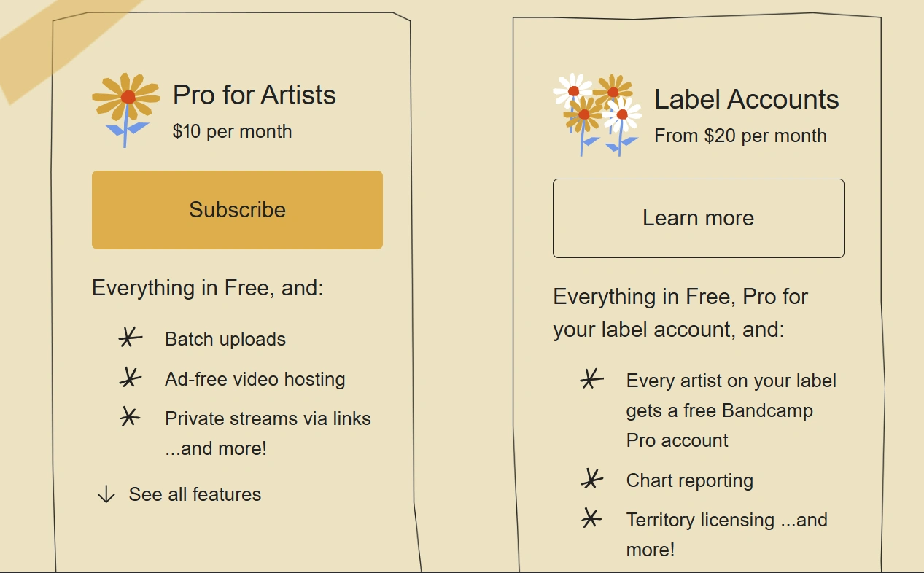
Task: Click the asterisk bullet next to Territory licensing
Action: coord(591,518)
